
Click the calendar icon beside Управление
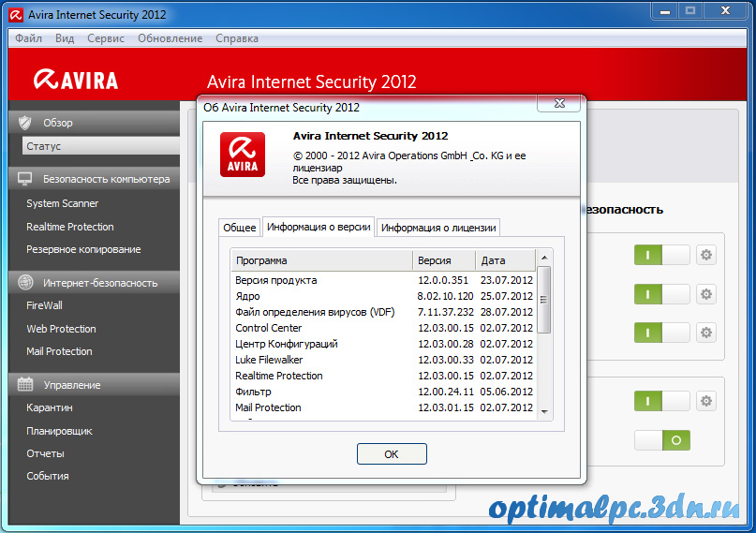click(25, 384)
